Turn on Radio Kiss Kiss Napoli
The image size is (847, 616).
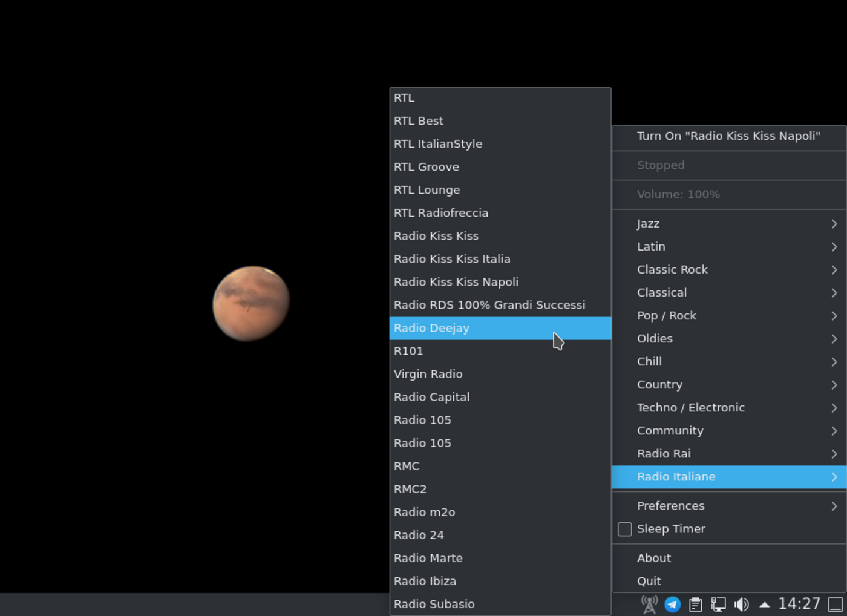(x=728, y=136)
